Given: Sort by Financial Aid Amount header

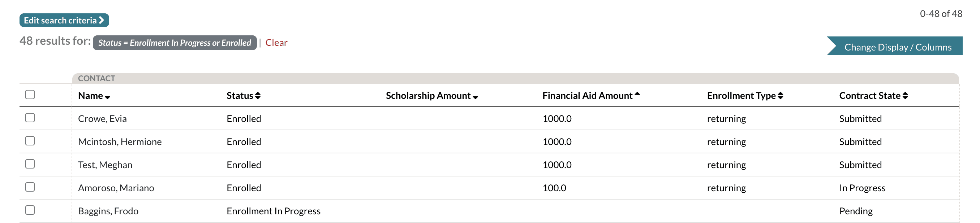Looking at the screenshot, I should click(x=587, y=96).
